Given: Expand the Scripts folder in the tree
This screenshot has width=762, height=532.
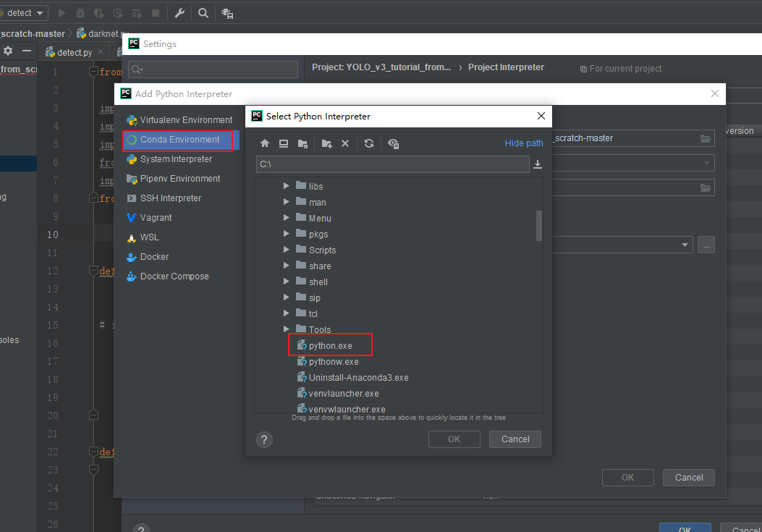Looking at the screenshot, I should pos(286,250).
